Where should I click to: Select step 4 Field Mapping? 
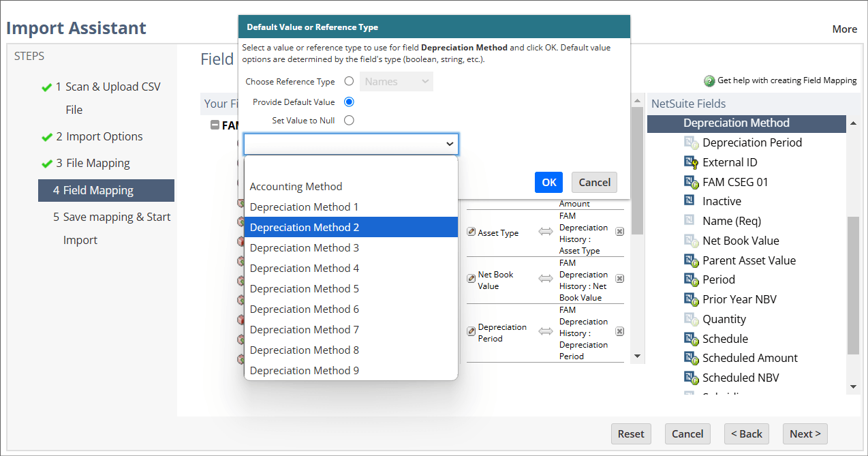point(106,190)
